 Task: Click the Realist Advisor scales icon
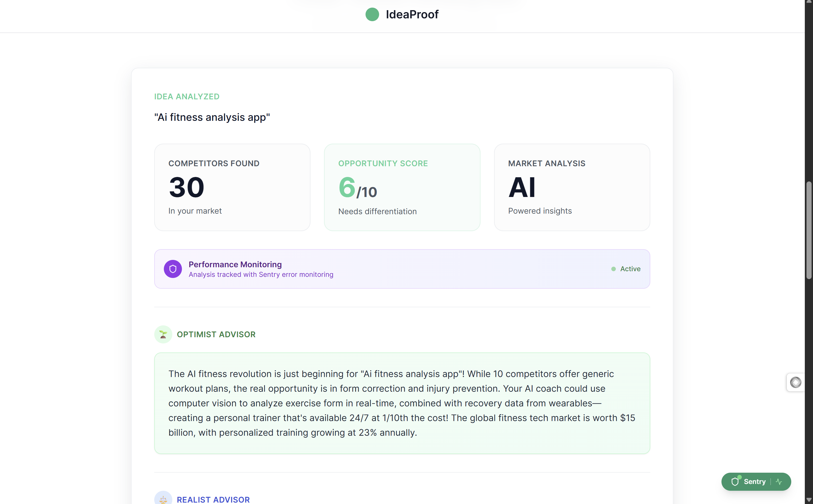[x=163, y=499]
